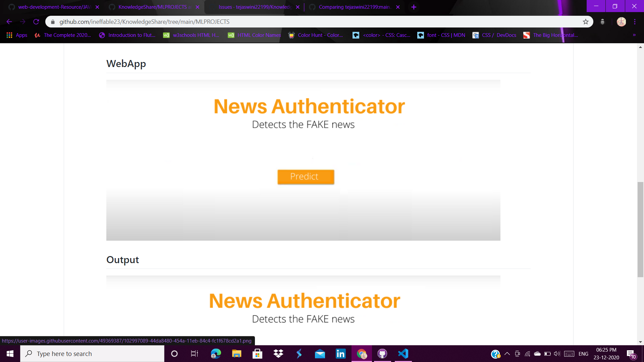Toggle the bookmark star for this page
644x362 pixels.
pos(586,21)
